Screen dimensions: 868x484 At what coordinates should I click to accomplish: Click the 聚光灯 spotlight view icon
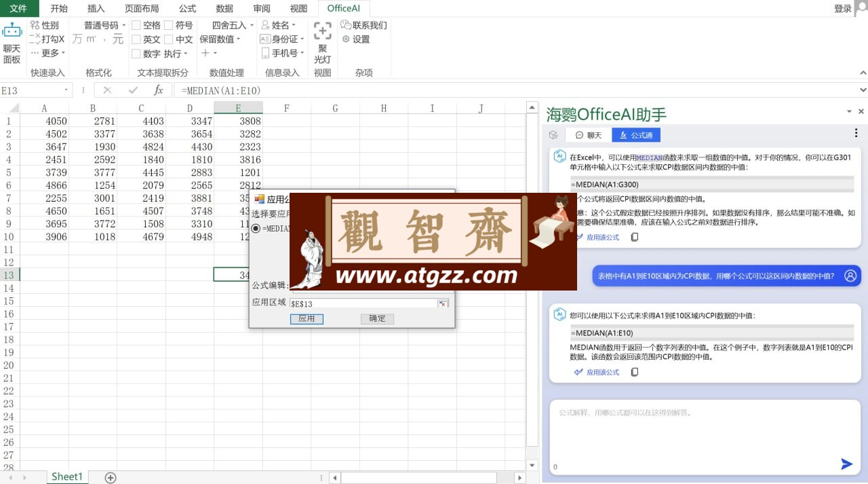click(x=323, y=31)
